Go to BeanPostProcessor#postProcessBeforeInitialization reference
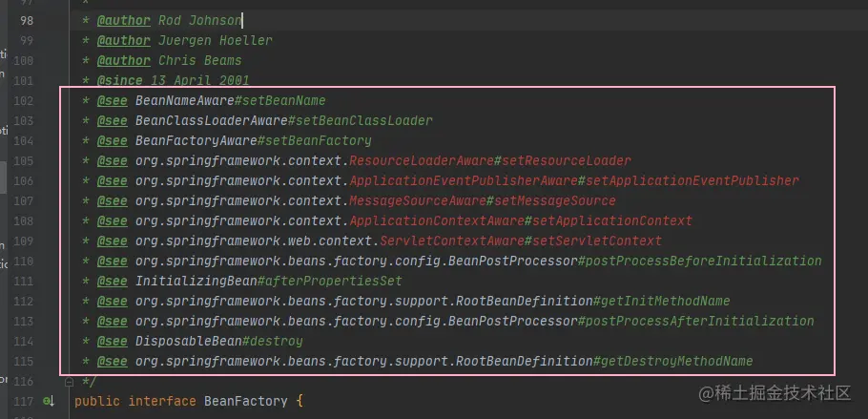The width and height of the screenshot is (868, 419). pos(478,262)
